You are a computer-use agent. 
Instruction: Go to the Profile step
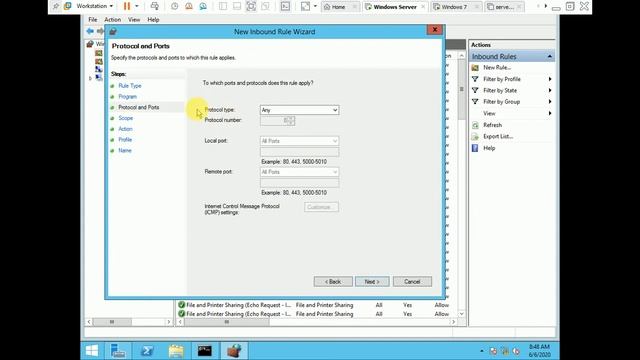125,140
